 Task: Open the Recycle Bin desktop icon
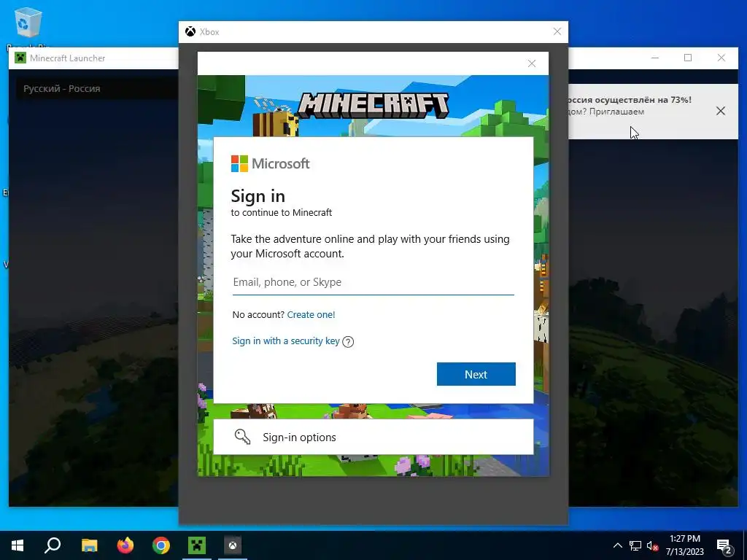[28, 27]
